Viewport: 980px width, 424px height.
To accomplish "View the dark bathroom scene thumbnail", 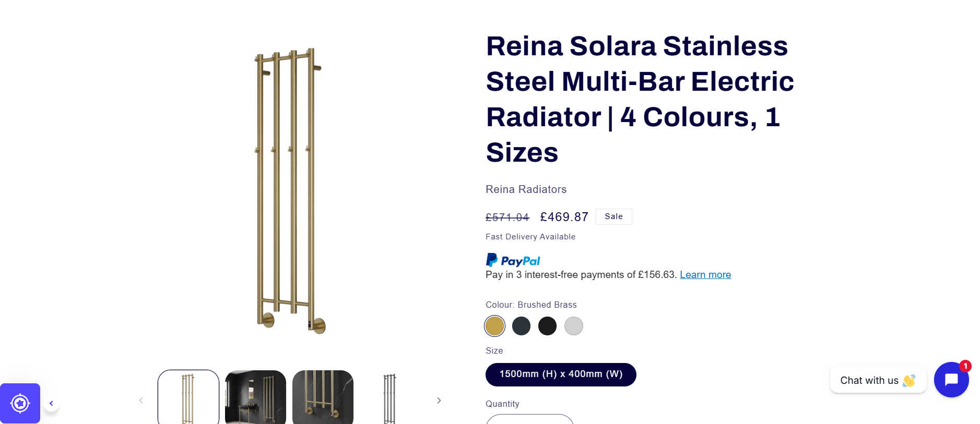I will coord(255,397).
